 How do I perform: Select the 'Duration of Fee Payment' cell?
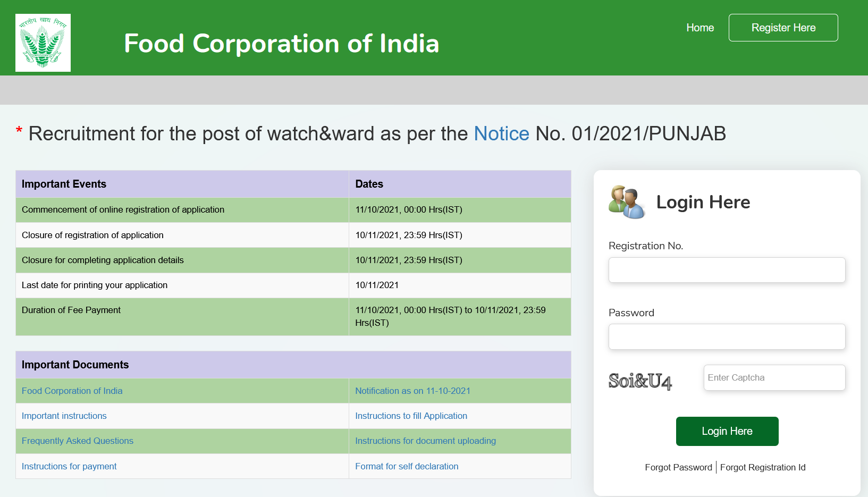pyautogui.click(x=182, y=316)
